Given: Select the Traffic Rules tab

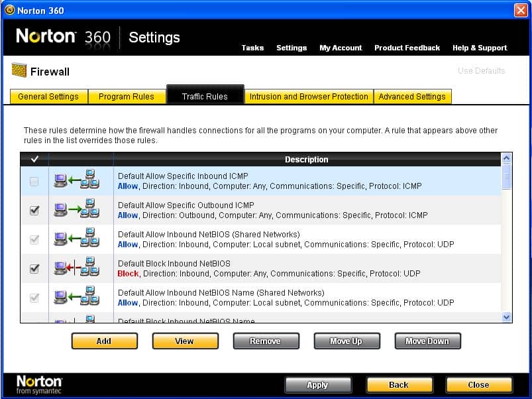Looking at the screenshot, I should (x=205, y=95).
